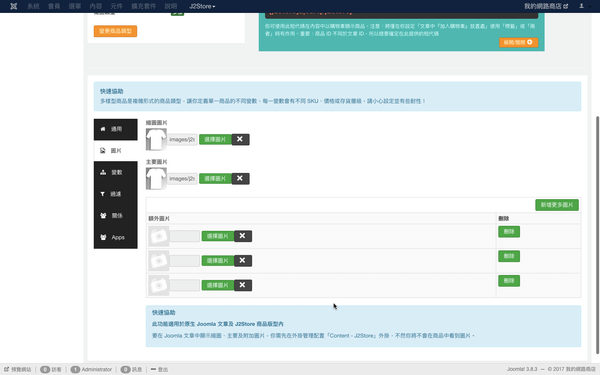Open the 內容 (Content) menu
Viewport: 600px width, 375px height.
pos(96,6)
